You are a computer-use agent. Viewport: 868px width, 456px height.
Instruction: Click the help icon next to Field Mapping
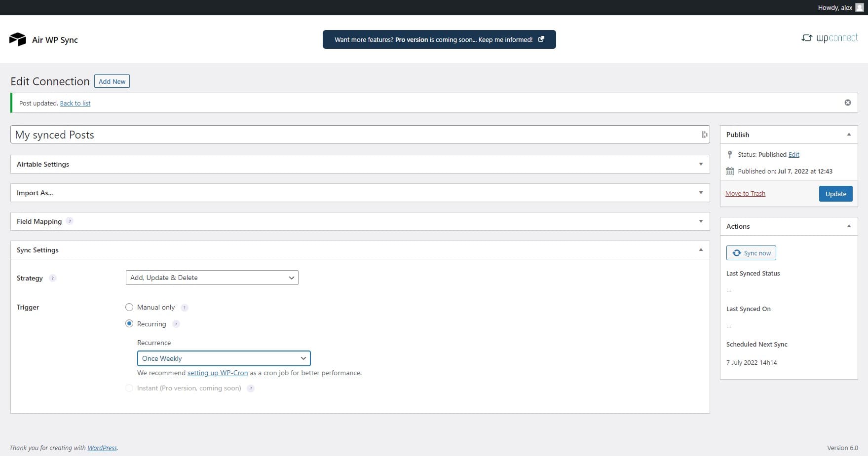tap(70, 221)
